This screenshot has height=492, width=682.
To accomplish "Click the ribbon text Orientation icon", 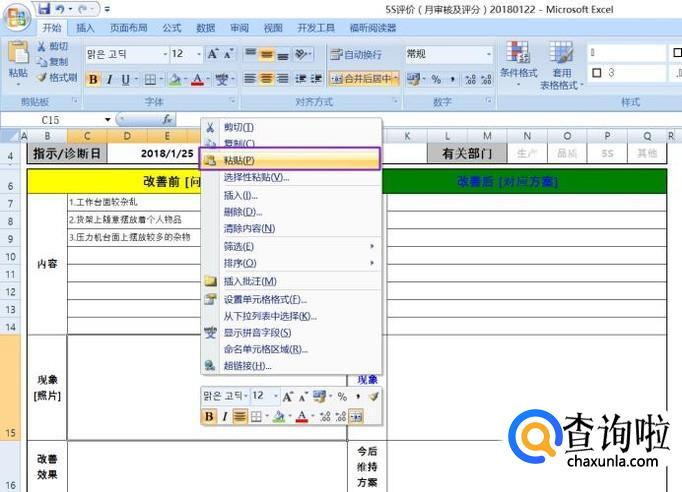I will pyautogui.click(x=301, y=54).
